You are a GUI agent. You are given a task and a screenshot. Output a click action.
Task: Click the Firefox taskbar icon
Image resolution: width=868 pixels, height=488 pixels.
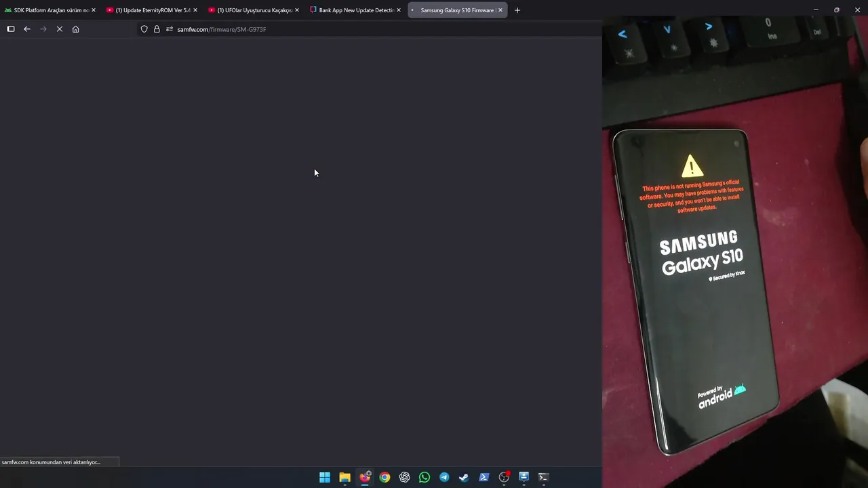[365, 477]
